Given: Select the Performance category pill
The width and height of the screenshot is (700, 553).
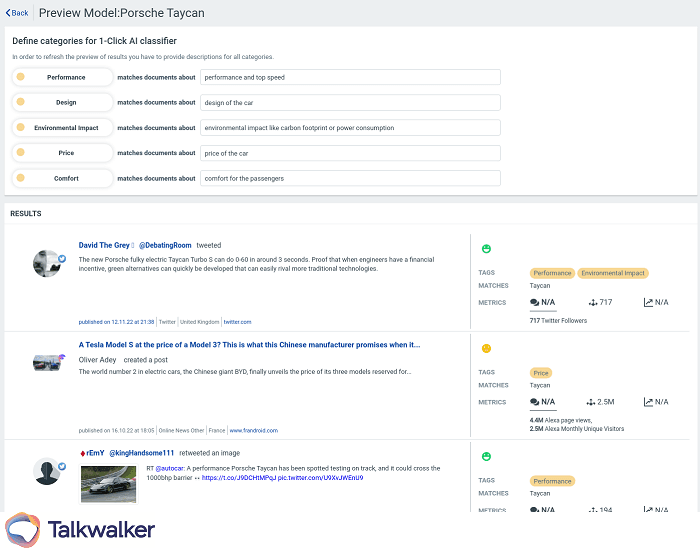Looking at the screenshot, I should pos(62,77).
